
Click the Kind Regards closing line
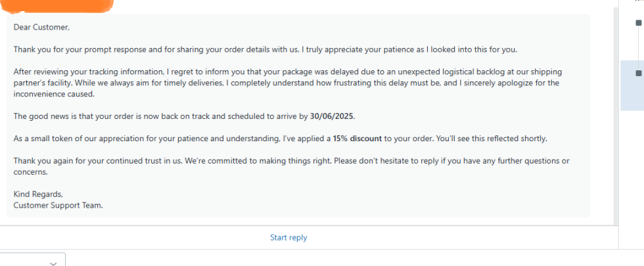point(38,194)
